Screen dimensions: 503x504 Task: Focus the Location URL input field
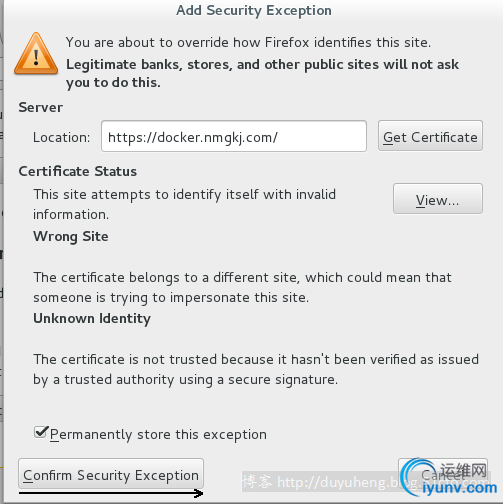(234, 136)
